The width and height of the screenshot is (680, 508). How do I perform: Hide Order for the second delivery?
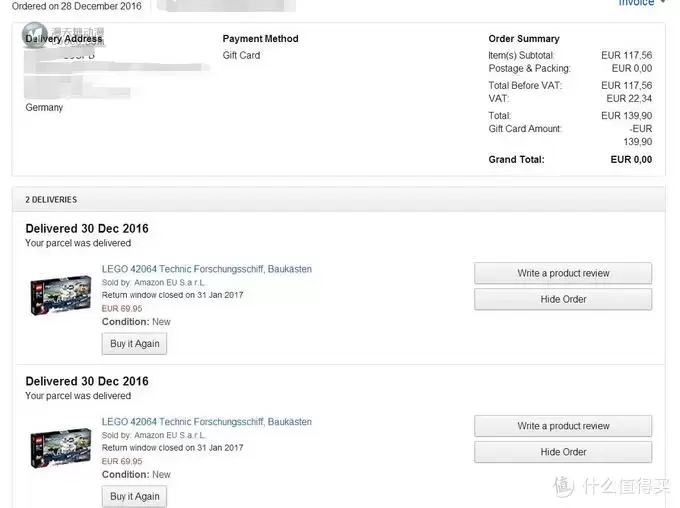pyautogui.click(x=563, y=452)
